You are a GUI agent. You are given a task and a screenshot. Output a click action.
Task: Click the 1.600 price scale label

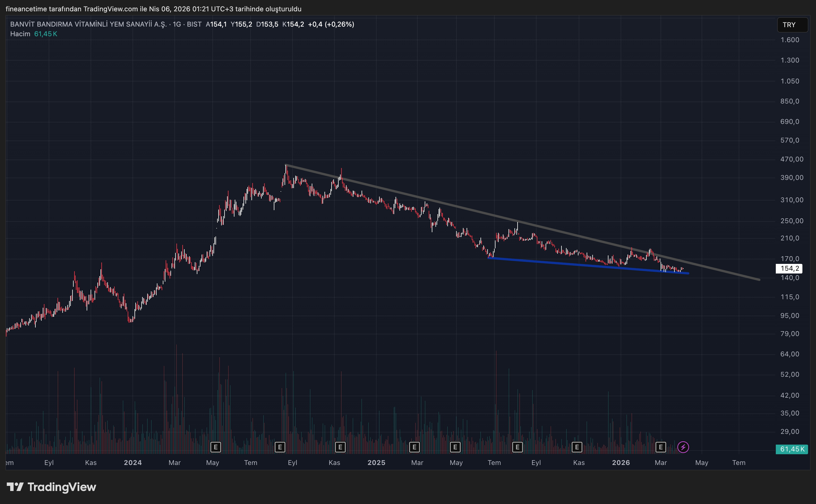pos(790,40)
